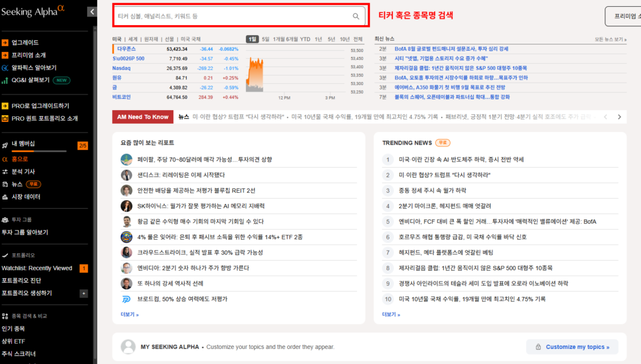The image size is (641, 364).
Task: Click author avatar next to 페이팔 report
Action: 126,159
